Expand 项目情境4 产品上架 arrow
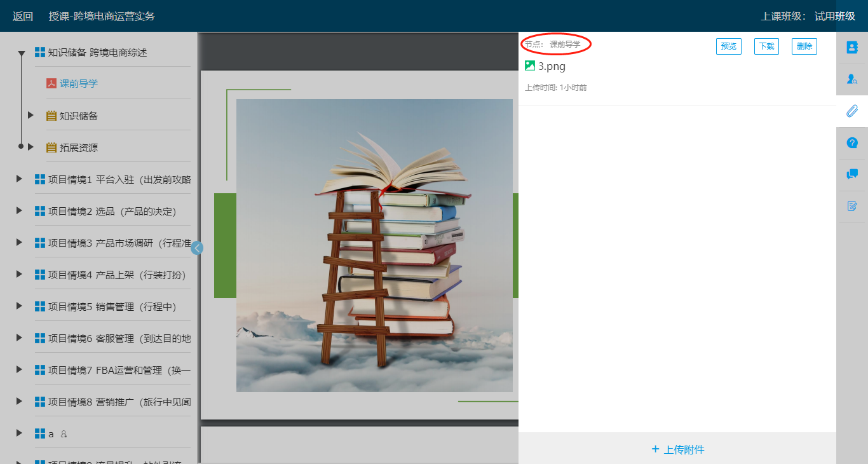 pos(19,274)
